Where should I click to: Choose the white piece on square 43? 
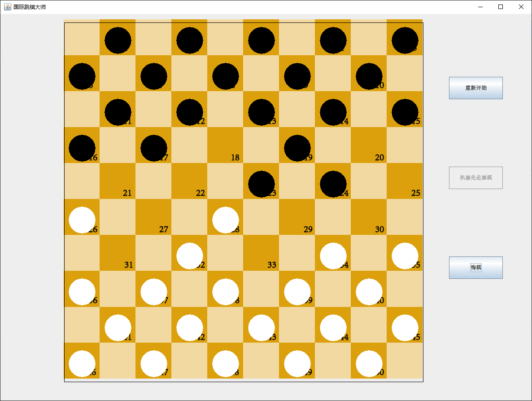pos(262,328)
